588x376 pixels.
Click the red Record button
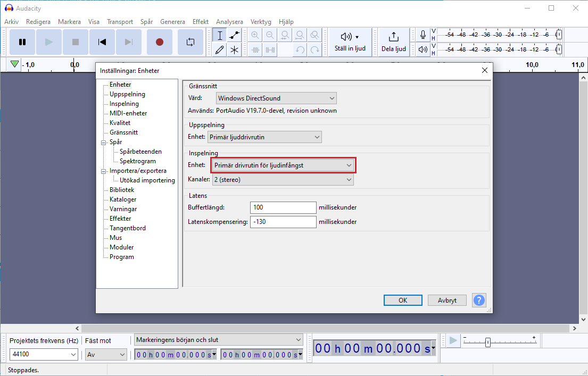(x=159, y=41)
